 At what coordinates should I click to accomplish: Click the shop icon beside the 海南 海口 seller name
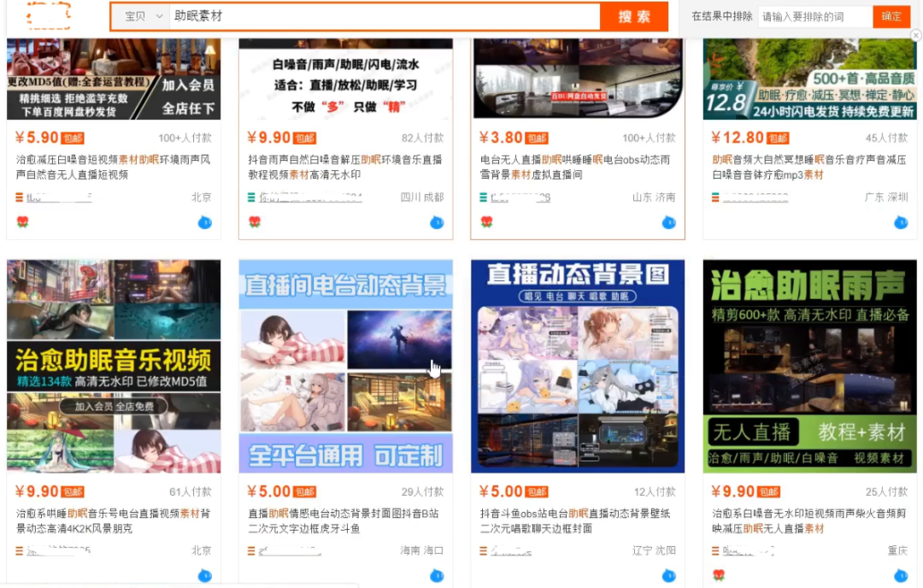coord(251,551)
